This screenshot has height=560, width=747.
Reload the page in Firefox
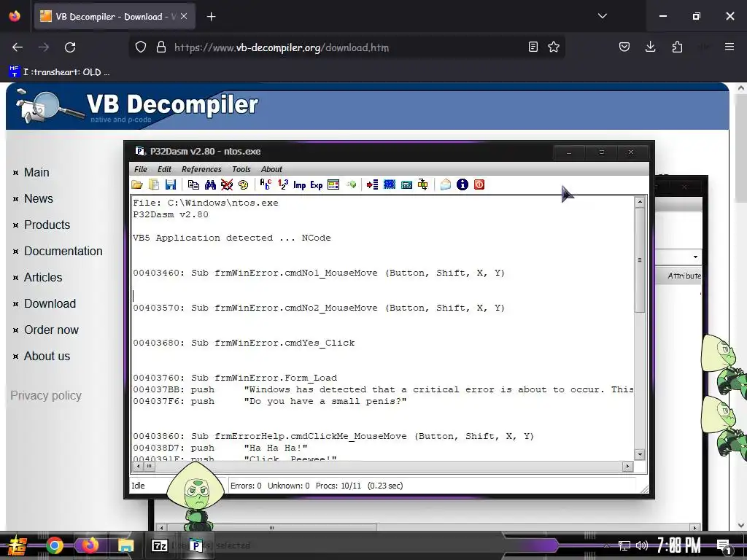[70, 47]
